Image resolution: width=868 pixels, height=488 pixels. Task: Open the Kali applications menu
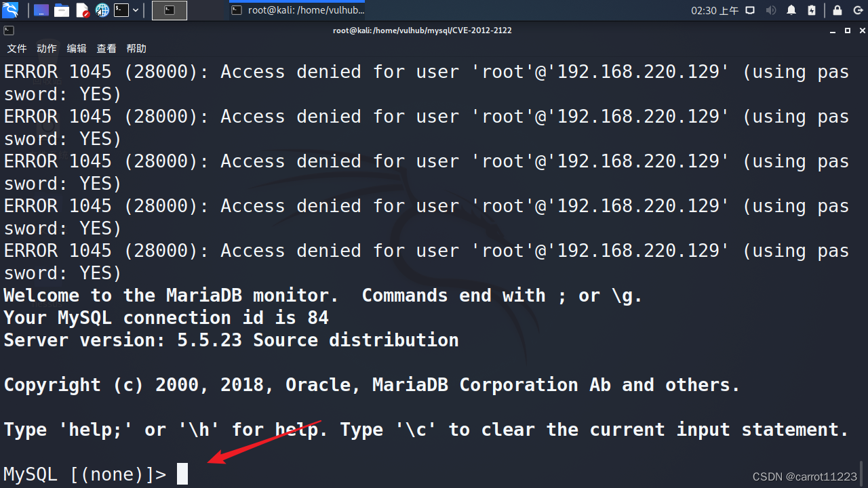(9, 9)
